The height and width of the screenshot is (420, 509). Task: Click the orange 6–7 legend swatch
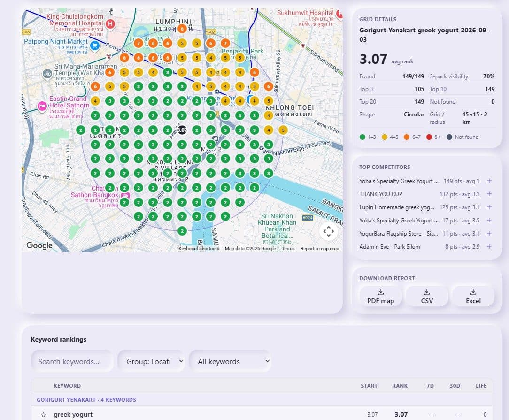407,137
